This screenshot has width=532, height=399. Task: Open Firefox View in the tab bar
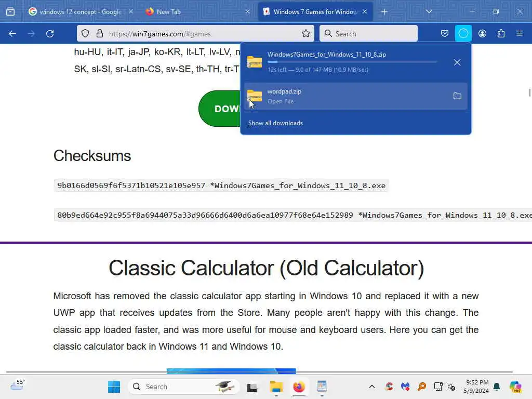click(10, 12)
